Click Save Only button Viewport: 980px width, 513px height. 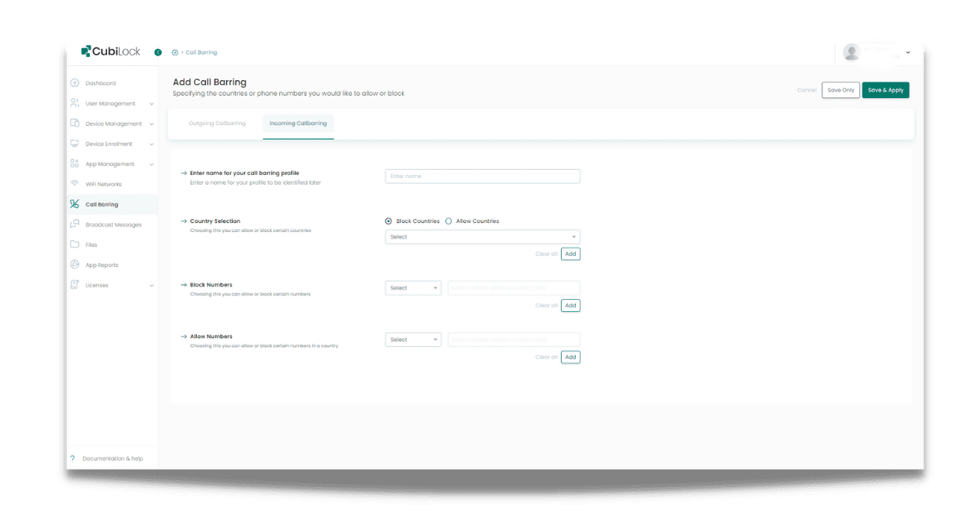[840, 90]
